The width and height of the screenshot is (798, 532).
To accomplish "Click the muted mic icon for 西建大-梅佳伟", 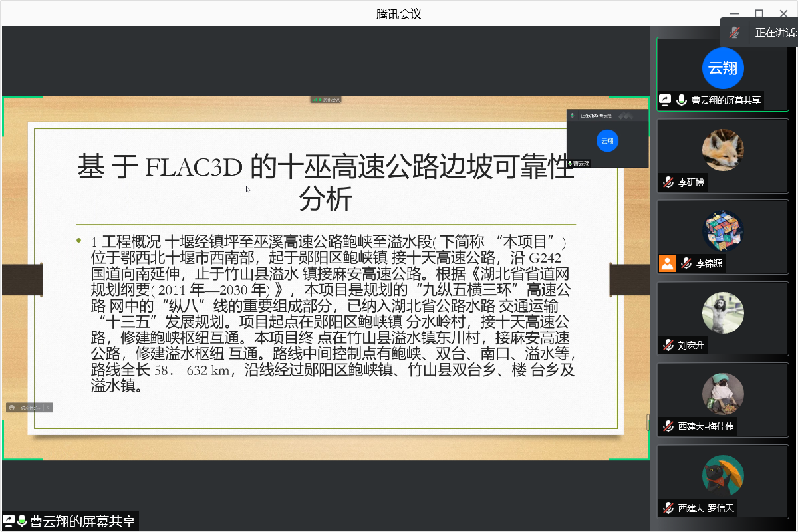I will (x=668, y=426).
